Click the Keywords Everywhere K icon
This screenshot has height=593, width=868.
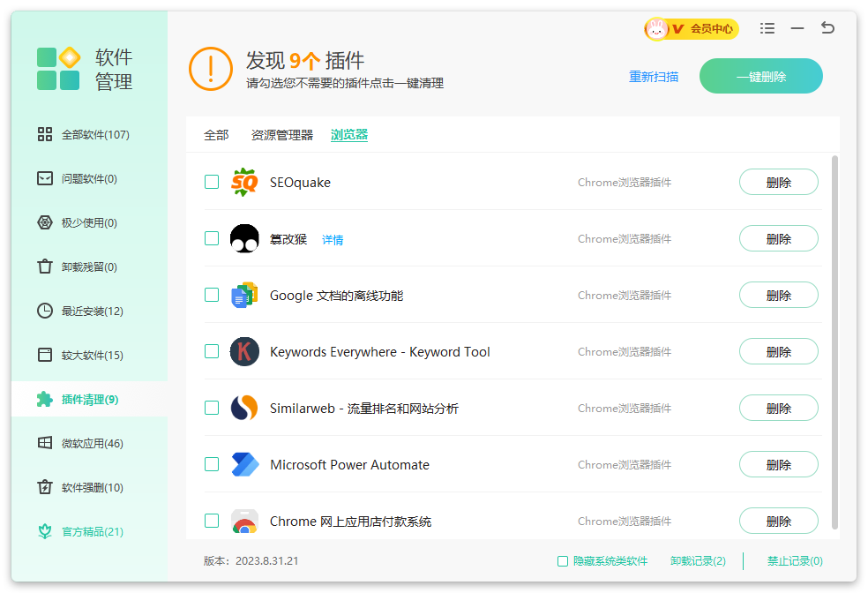pyautogui.click(x=244, y=351)
